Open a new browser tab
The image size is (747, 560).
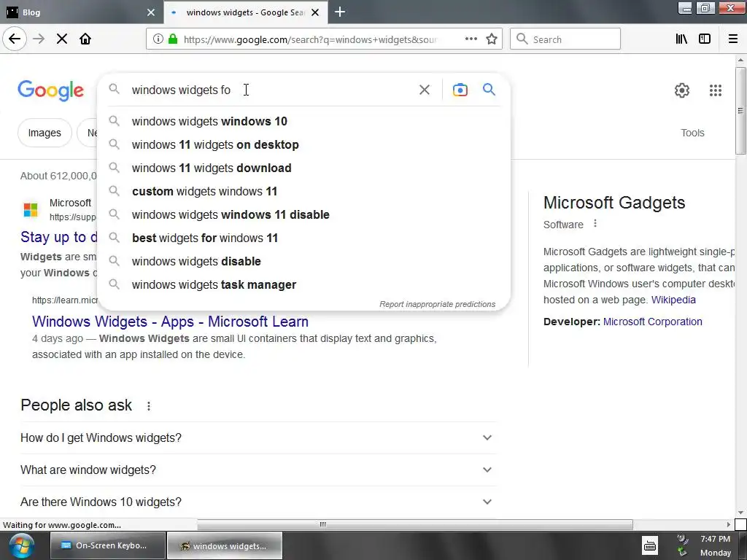point(340,12)
